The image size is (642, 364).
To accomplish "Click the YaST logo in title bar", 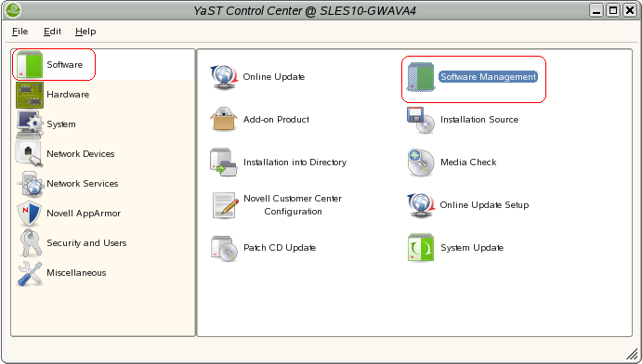I will pyautogui.click(x=14, y=10).
